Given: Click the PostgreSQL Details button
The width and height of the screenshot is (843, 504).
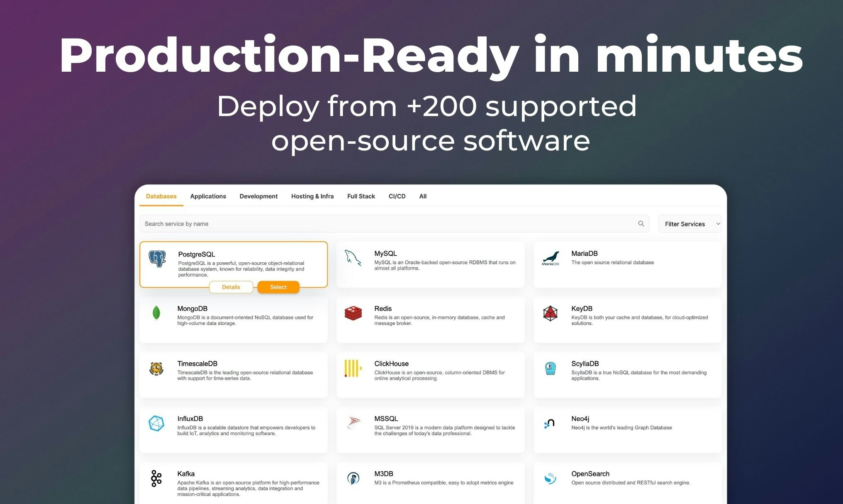Looking at the screenshot, I should (231, 287).
